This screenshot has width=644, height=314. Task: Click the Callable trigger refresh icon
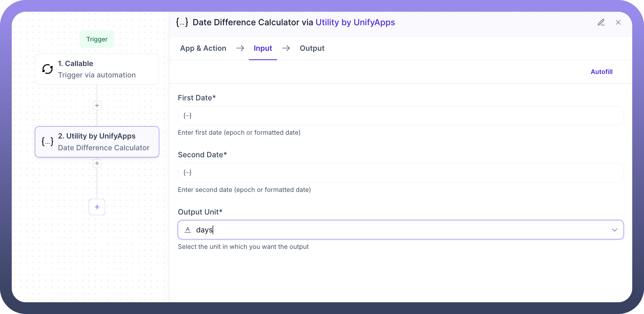tap(48, 69)
